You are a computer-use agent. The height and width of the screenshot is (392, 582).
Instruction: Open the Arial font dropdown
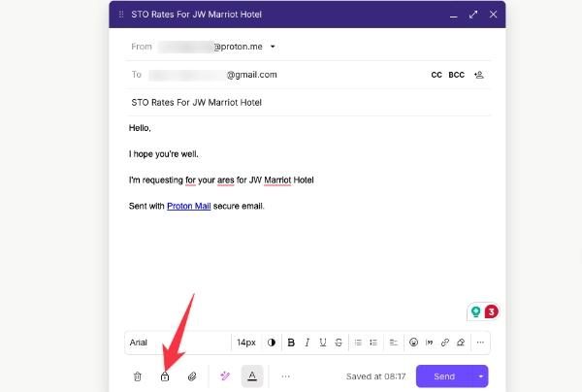(x=178, y=343)
